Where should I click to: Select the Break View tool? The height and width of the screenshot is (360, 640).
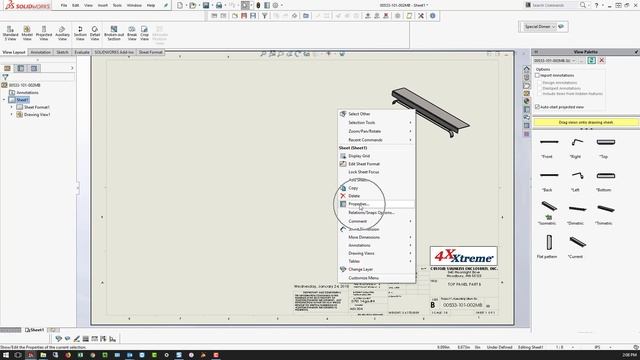[132, 33]
